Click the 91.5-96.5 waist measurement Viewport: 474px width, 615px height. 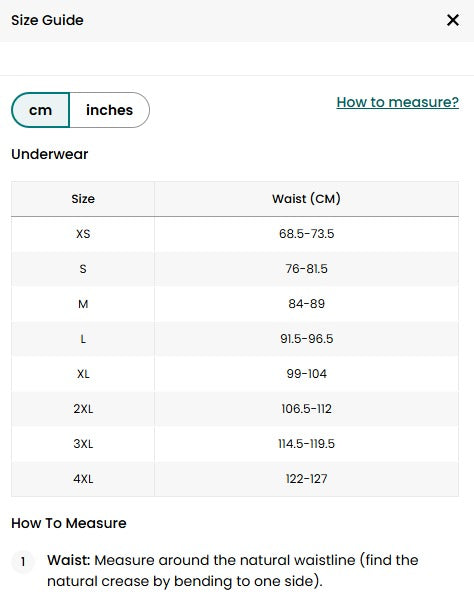[x=307, y=339]
